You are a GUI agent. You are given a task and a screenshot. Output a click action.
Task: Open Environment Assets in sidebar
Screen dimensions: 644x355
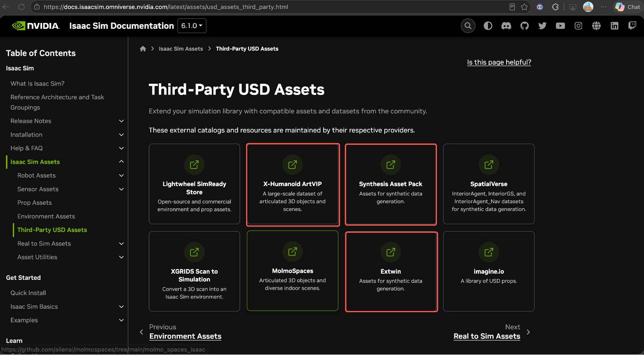46,216
